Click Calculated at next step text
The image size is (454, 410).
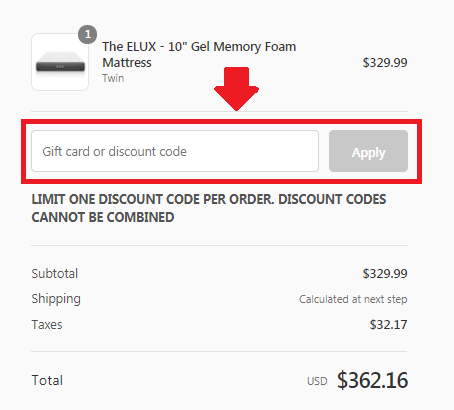coord(353,299)
